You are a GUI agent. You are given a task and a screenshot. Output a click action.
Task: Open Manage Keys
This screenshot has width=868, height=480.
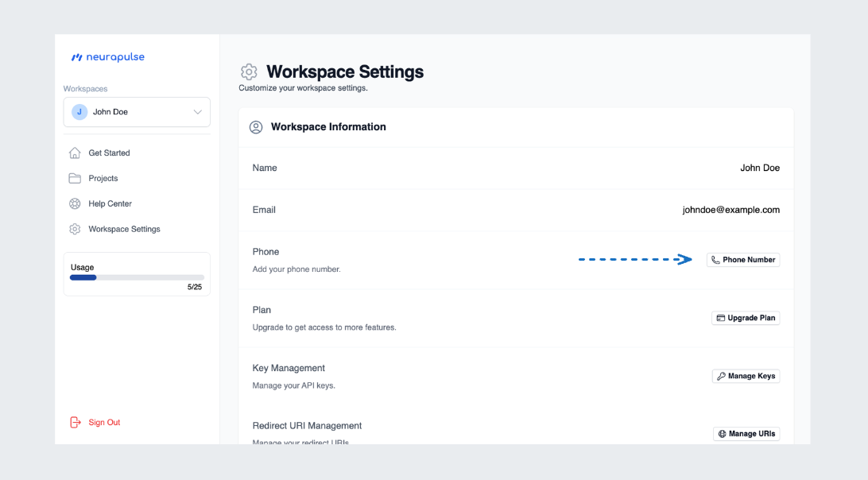tap(746, 376)
